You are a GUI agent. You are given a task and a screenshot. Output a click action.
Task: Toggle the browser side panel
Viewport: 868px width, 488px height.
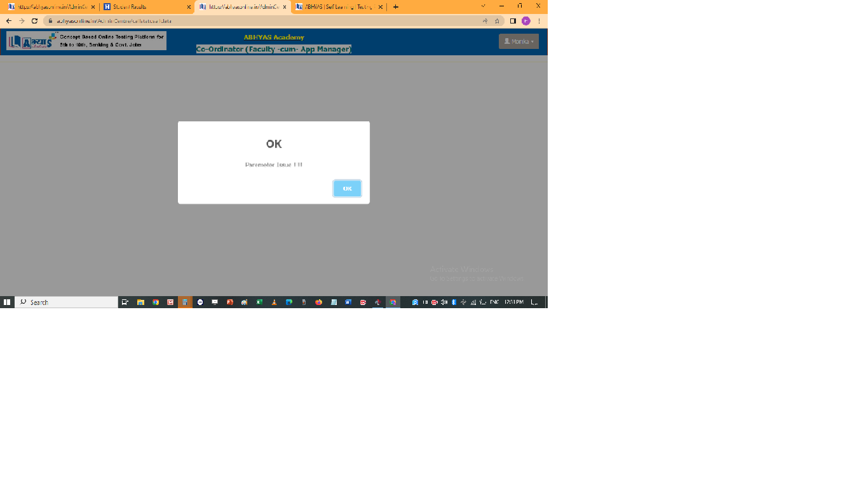(513, 21)
